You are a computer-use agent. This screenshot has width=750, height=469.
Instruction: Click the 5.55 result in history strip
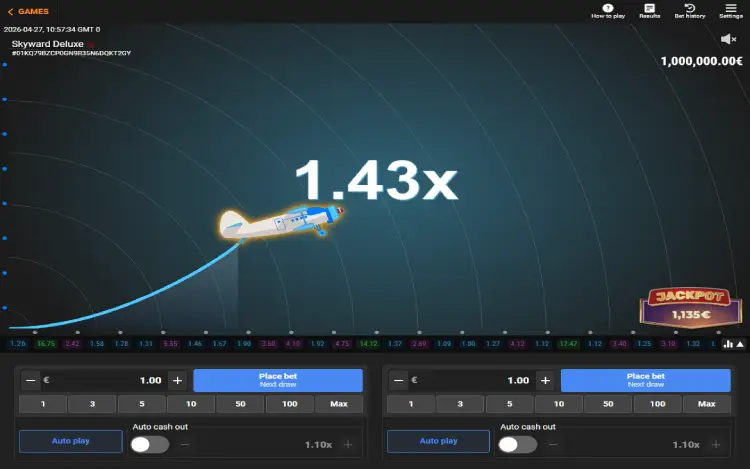(x=170, y=344)
